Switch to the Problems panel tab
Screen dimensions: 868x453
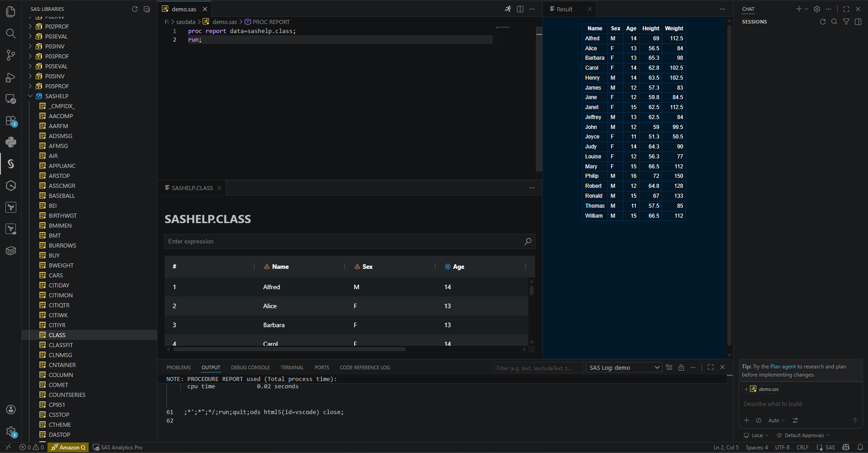click(x=178, y=367)
